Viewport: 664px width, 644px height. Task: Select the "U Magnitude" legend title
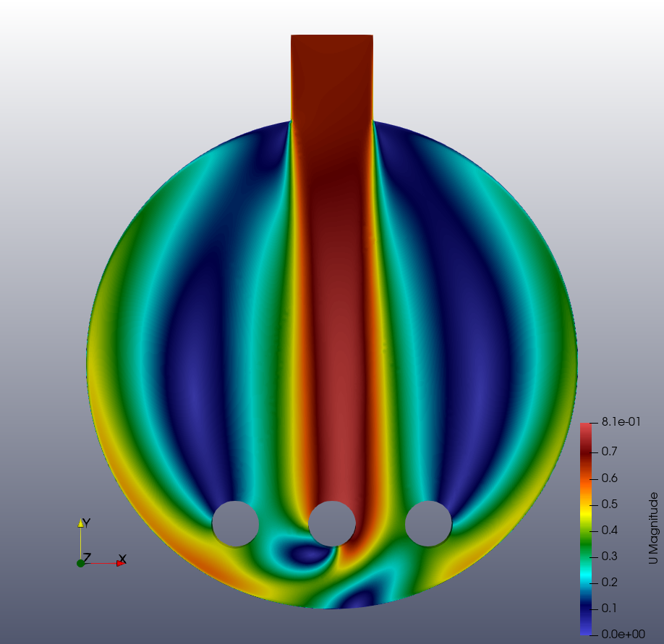(x=653, y=528)
